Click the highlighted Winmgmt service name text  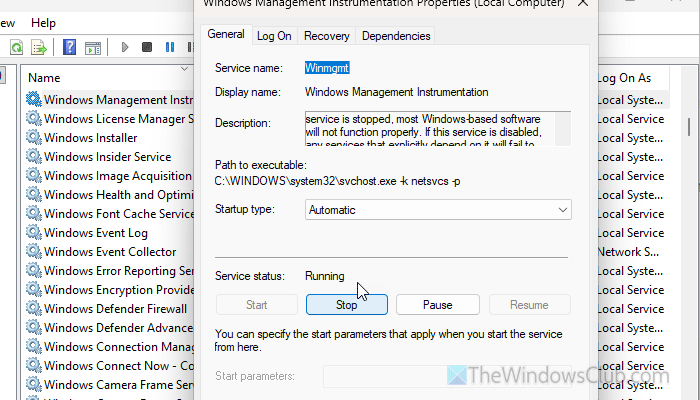(327, 68)
